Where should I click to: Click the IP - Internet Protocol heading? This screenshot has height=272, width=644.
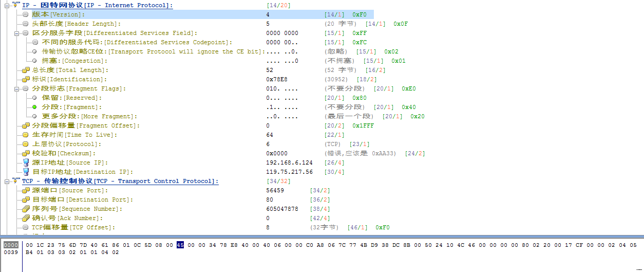click(x=97, y=5)
